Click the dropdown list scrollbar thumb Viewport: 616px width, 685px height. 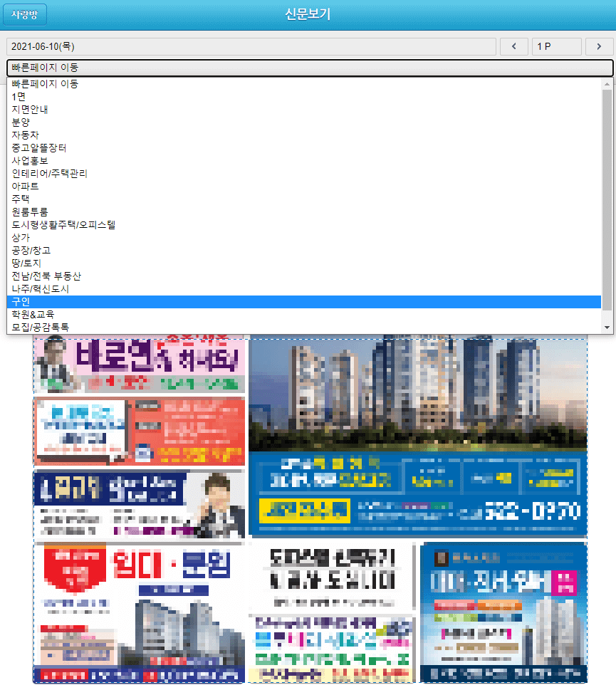point(607,200)
